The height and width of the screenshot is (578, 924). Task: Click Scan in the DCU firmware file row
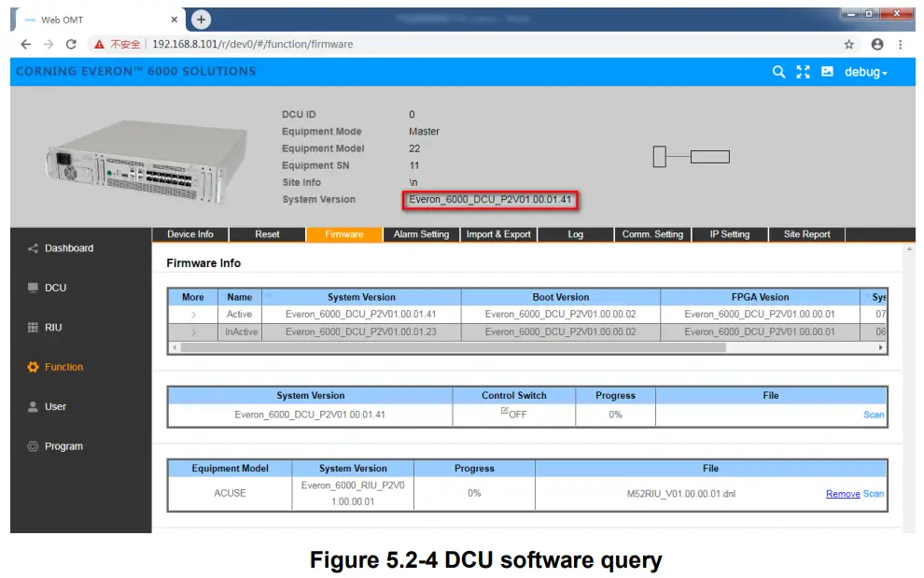pos(874,415)
